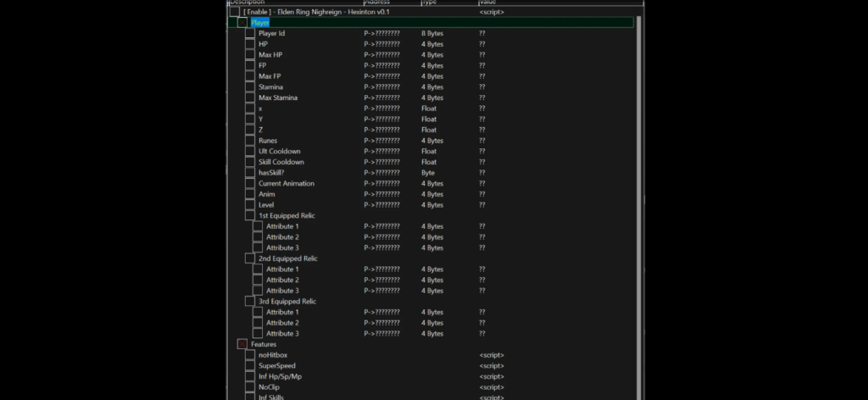Freeze the Skill Cooldown checkbox
Image resolution: width=868 pixels, height=400 pixels.
click(250, 162)
